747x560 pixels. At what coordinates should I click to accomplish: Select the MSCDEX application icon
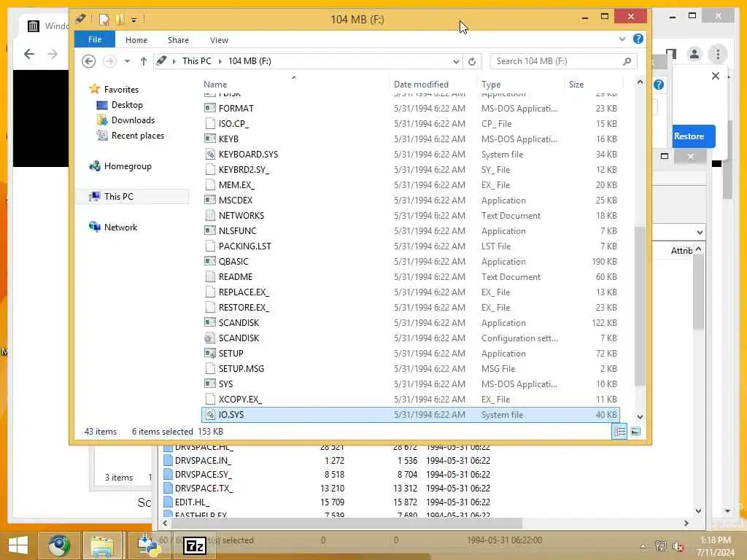210,200
